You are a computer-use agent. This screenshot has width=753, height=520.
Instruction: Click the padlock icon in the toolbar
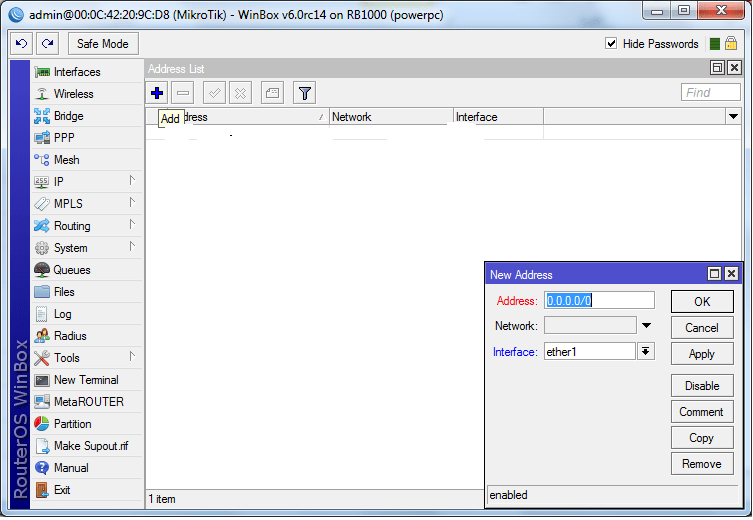pos(731,43)
